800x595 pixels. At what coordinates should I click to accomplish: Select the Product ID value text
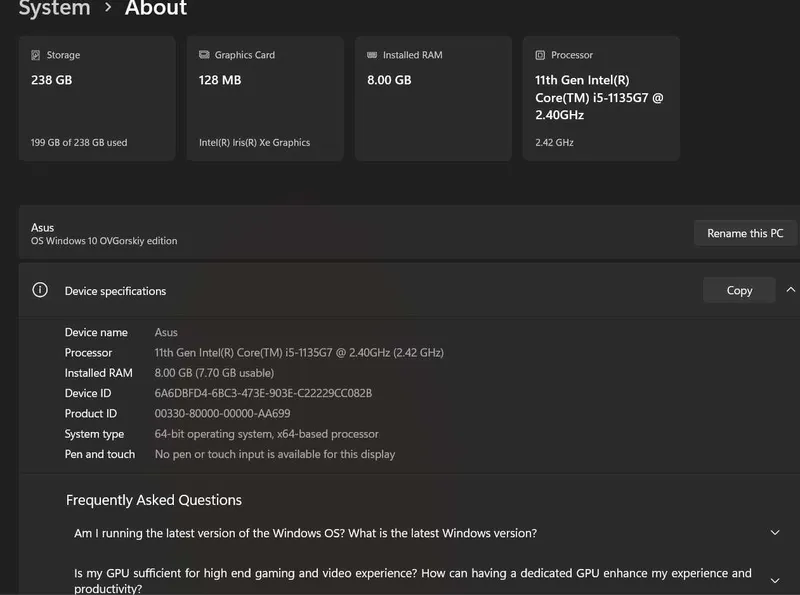222,414
